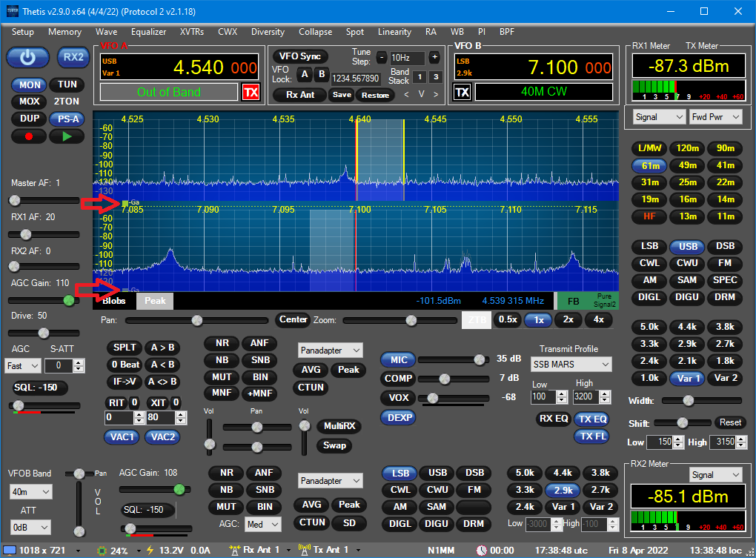Screen dimensions: 756x558
Task: Switch to the Peak tab next to Blobs
Action: click(154, 301)
